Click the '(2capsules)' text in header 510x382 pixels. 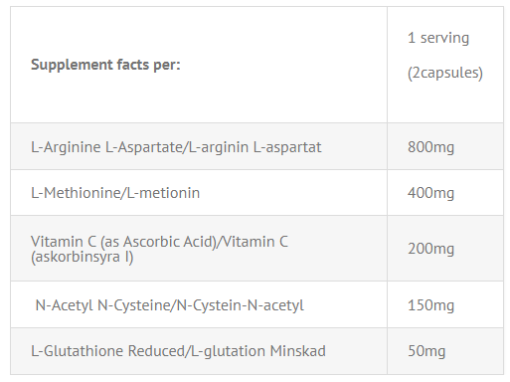pos(445,73)
